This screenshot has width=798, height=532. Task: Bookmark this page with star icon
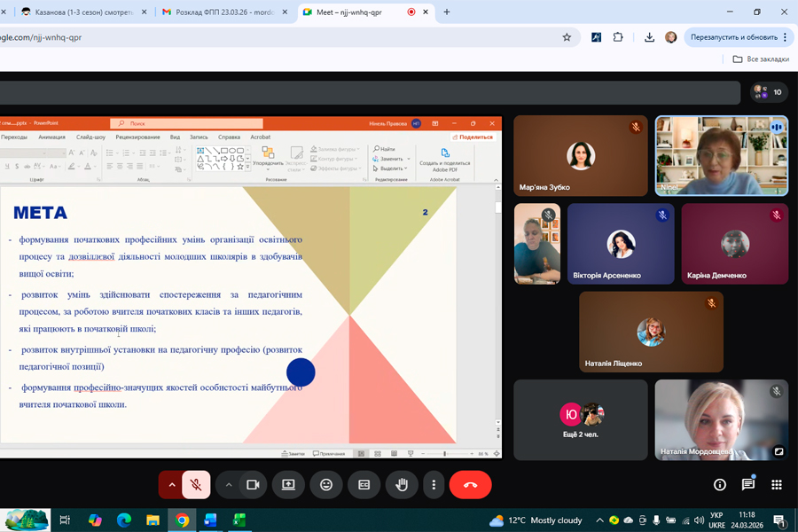[x=567, y=37]
